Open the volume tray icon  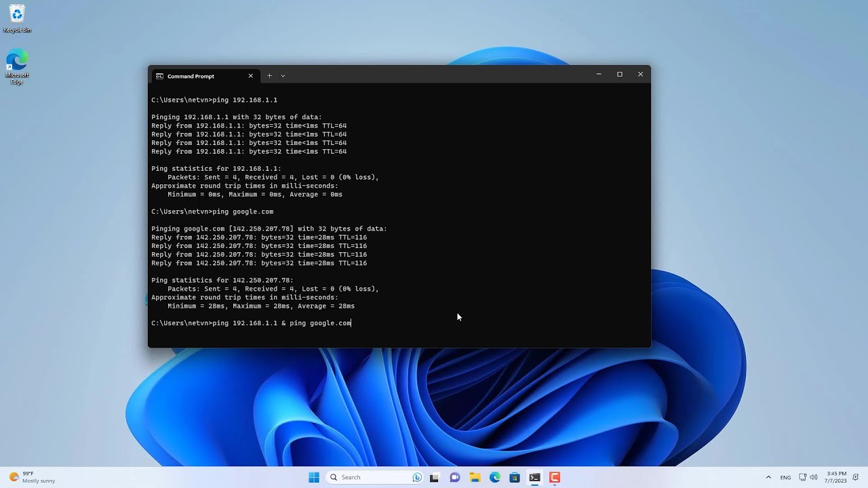(x=814, y=477)
